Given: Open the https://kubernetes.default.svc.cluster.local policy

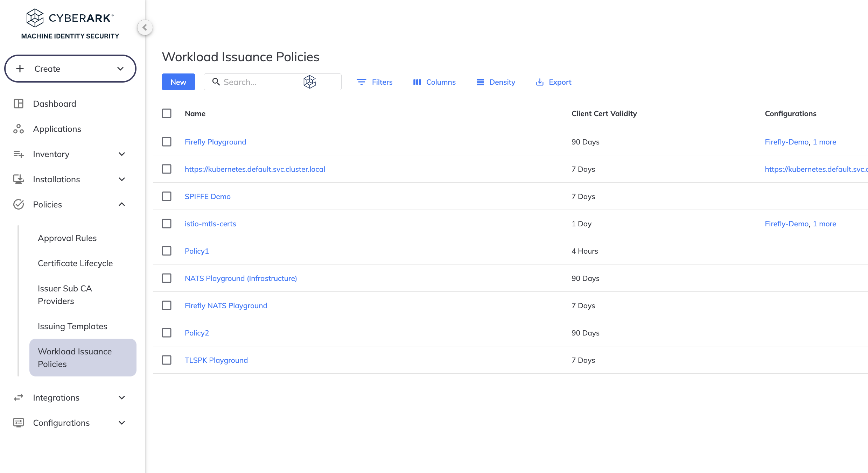Looking at the screenshot, I should coord(255,169).
